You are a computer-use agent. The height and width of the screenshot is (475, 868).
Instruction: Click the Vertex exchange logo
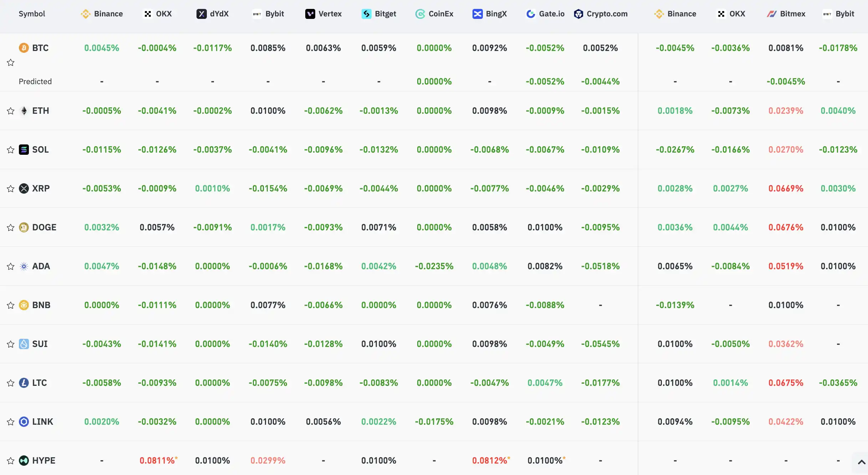310,14
